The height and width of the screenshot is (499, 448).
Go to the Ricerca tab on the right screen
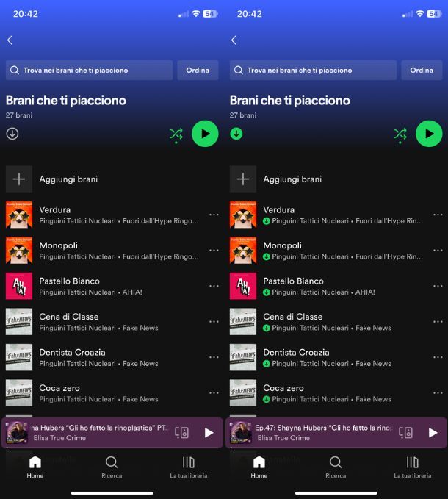coord(336,467)
